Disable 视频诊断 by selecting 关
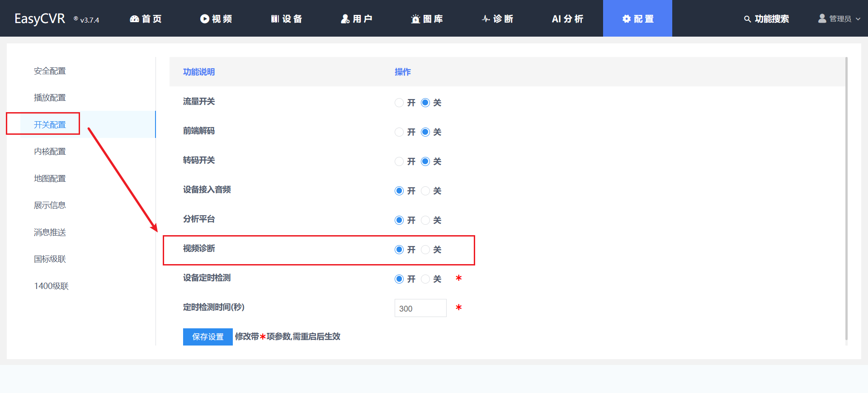Viewport: 868px width, 393px height. click(x=425, y=250)
